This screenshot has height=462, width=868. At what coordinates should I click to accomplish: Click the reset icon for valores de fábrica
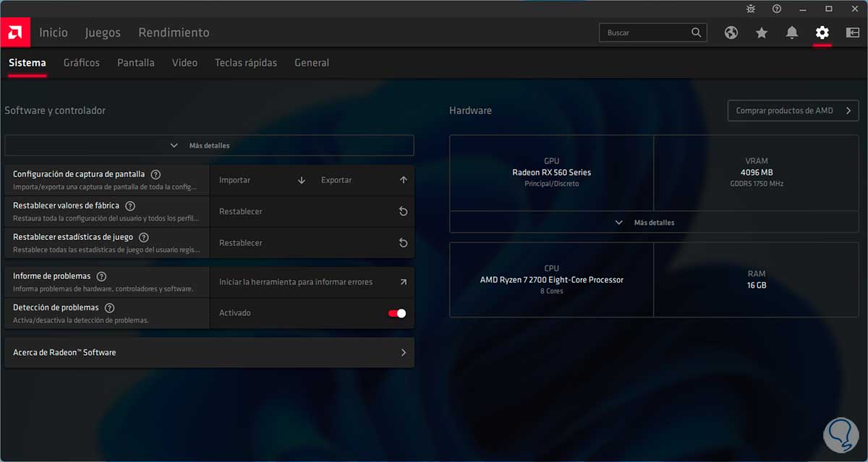point(404,212)
